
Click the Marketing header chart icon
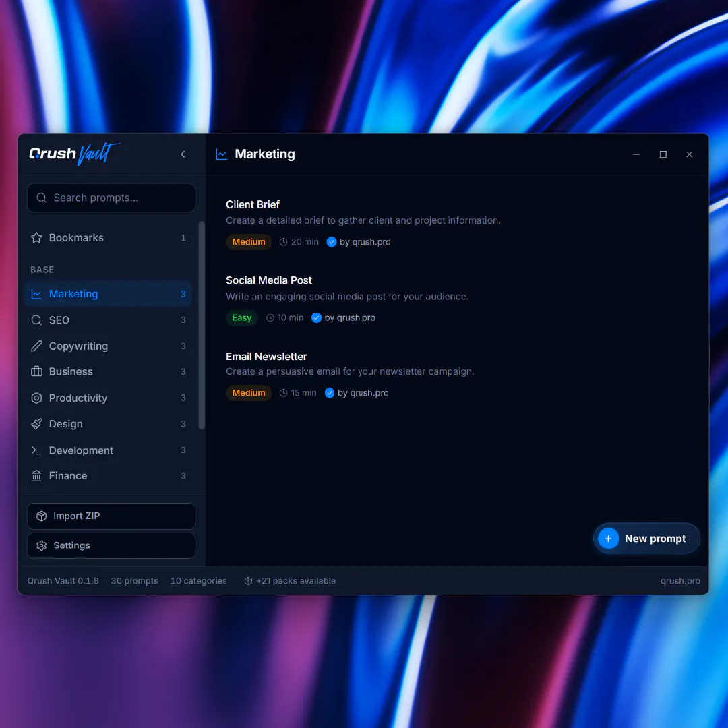tap(222, 154)
